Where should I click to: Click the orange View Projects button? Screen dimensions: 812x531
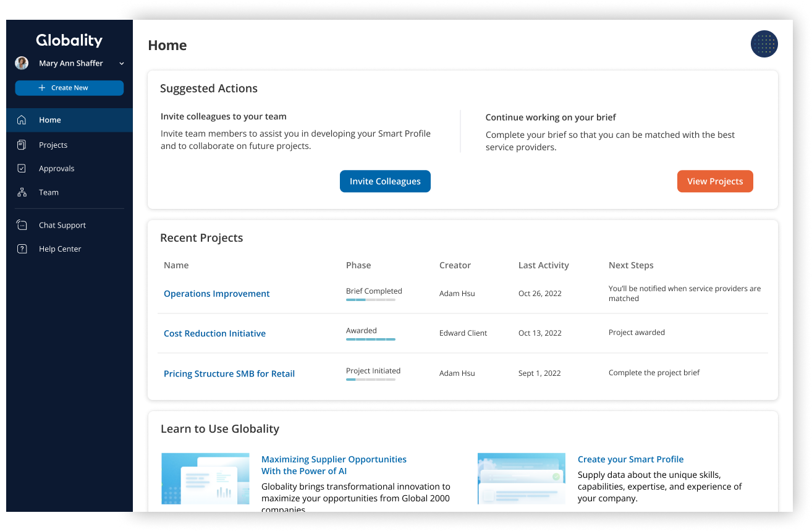click(715, 181)
